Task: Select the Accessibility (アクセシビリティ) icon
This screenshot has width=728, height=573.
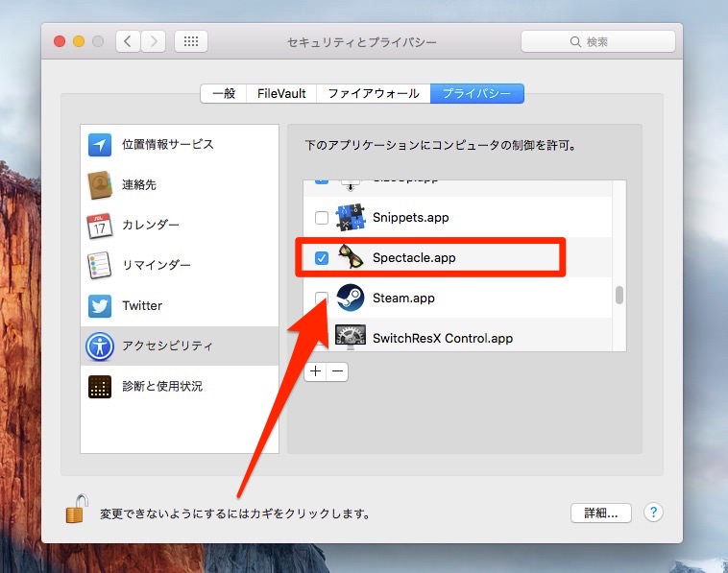Action: [99, 346]
